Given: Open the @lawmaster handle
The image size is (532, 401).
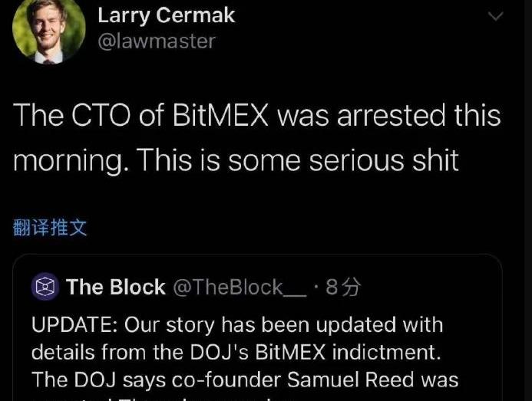Looking at the screenshot, I should coord(157,41).
